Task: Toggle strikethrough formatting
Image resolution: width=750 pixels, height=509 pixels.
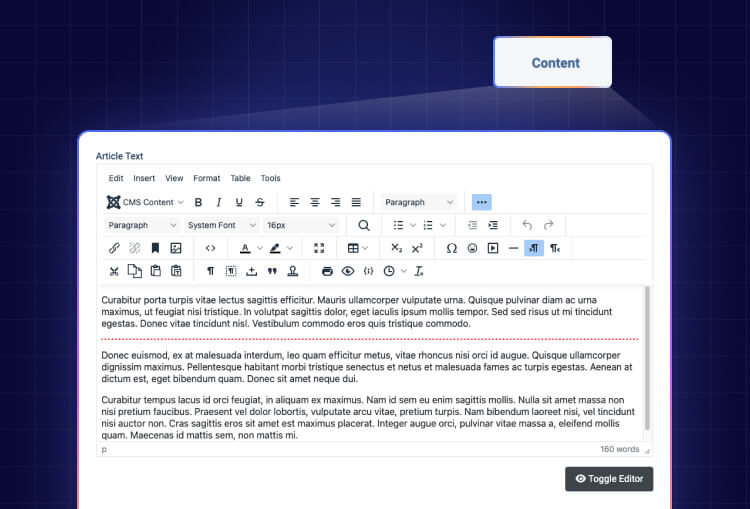Action: pos(260,202)
